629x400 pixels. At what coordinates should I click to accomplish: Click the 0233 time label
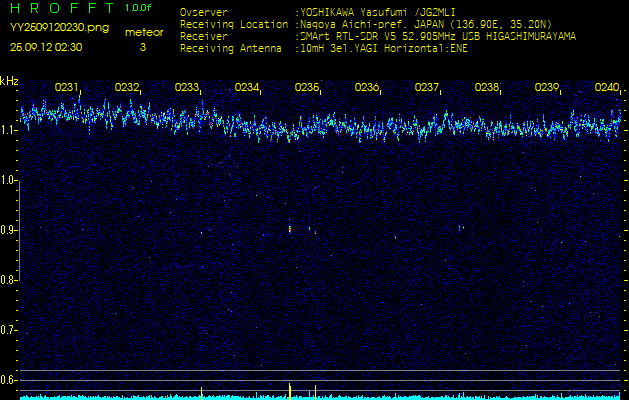coord(187,88)
